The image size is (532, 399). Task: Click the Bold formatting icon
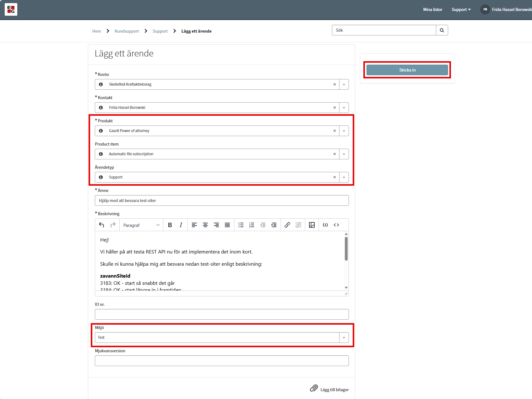170,225
